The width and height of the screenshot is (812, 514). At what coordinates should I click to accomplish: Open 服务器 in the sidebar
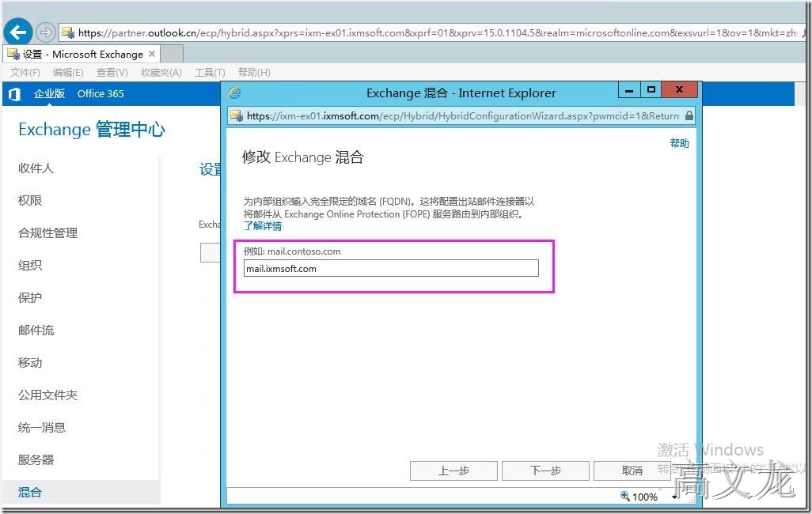(x=36, y=459)
